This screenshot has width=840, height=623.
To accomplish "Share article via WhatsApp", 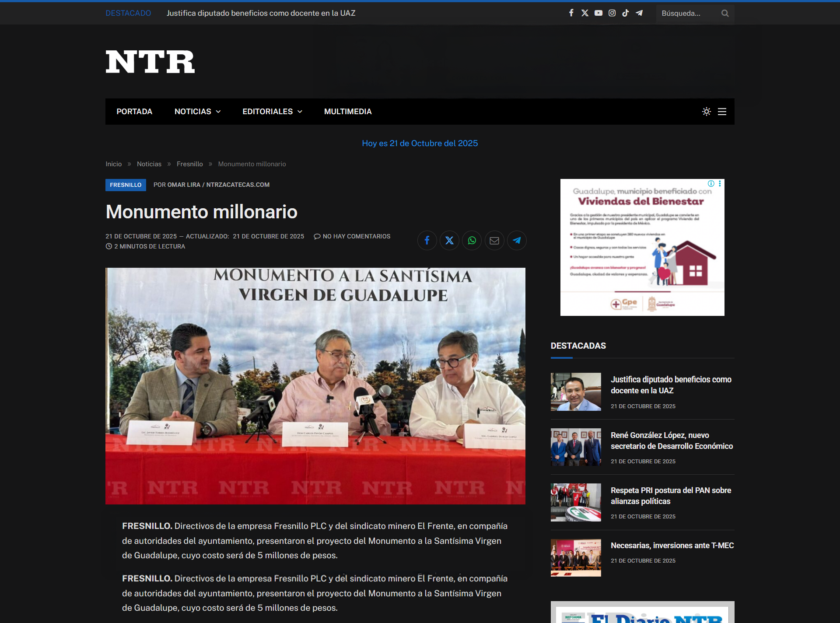I will point(472,241).
